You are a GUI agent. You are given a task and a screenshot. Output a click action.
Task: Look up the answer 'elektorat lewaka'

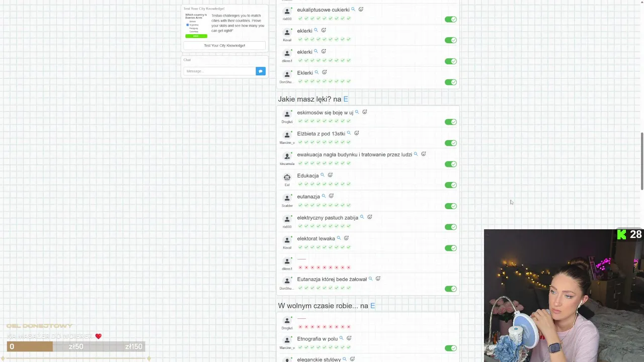339,238
